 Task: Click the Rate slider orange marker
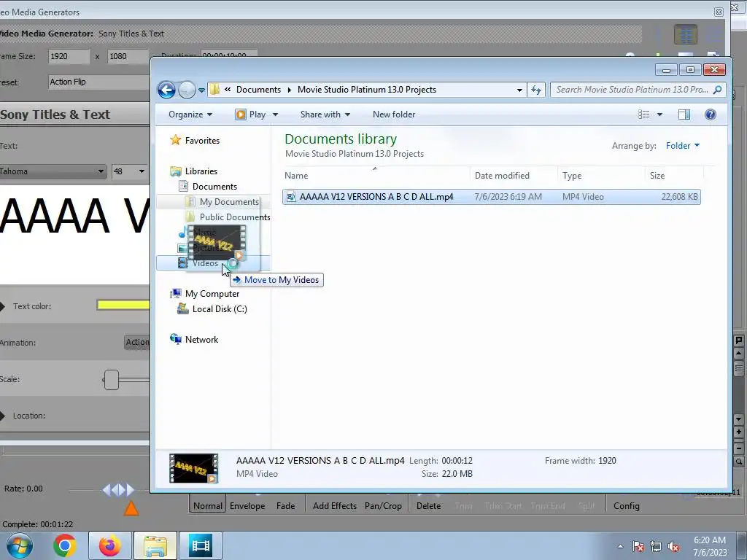(131, 508)
